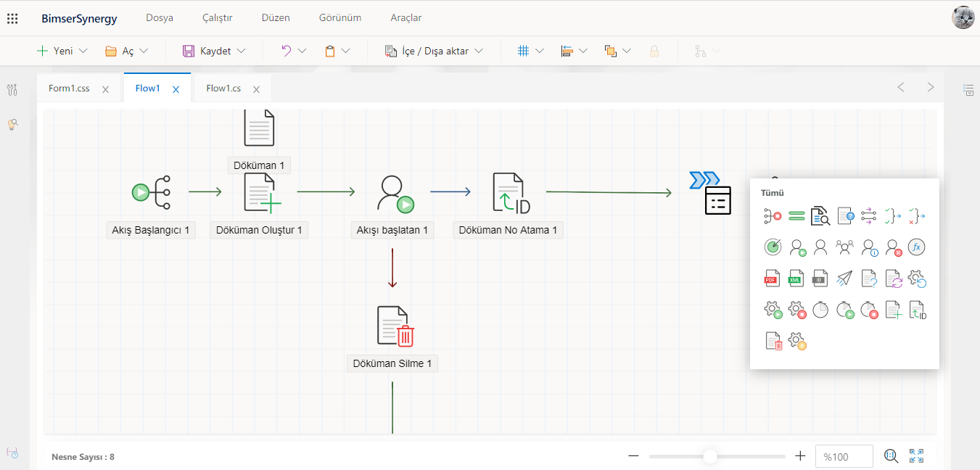980x470 pixels.
Task: Pick the XML file object icon
Action: point(796,279)
